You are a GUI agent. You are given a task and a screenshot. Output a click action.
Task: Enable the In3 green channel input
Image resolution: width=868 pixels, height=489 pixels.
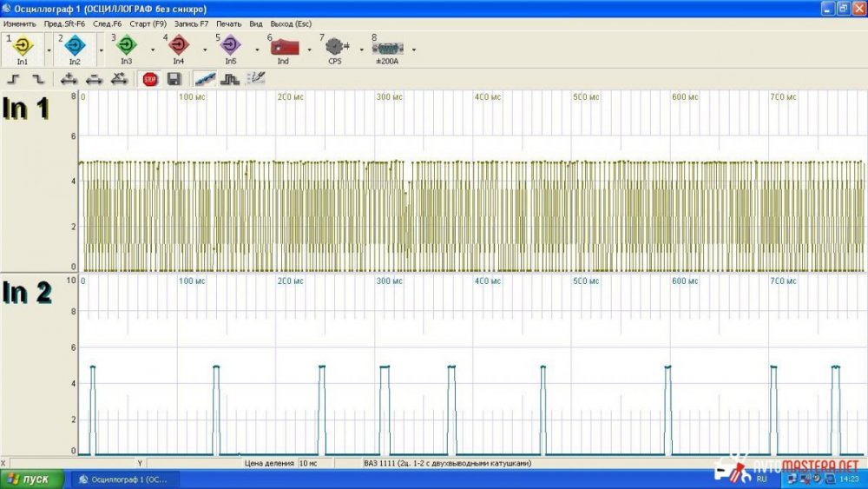[127, 46]
